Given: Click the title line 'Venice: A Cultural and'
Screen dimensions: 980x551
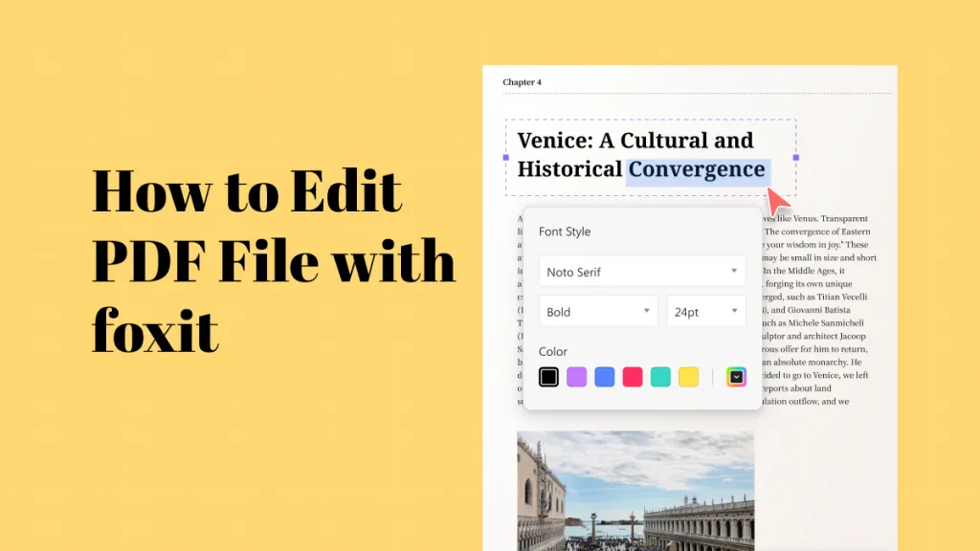Looking at the screenshot, I should coord(635,140).
